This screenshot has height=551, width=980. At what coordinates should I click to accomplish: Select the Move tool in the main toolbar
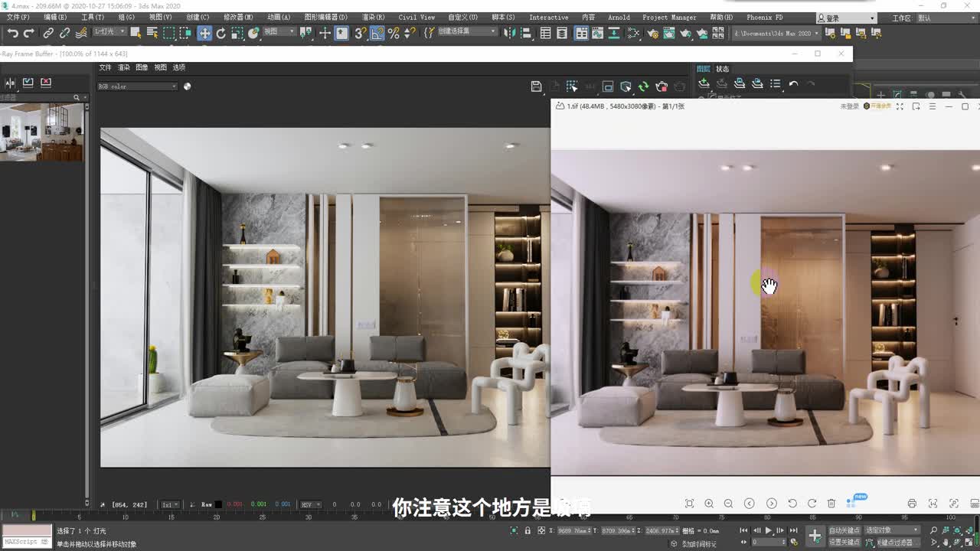[x=204, y=33]
